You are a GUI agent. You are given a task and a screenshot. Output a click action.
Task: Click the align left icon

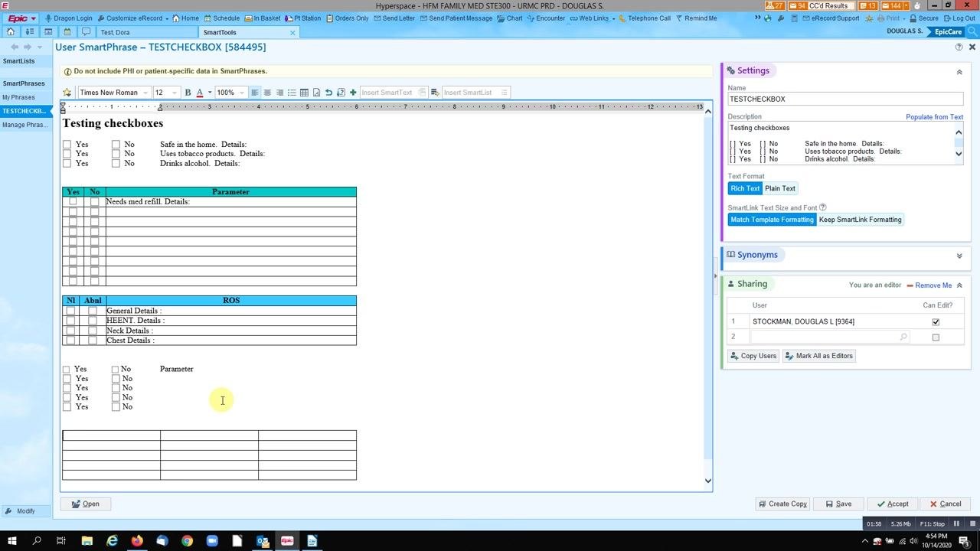point(255,93)
